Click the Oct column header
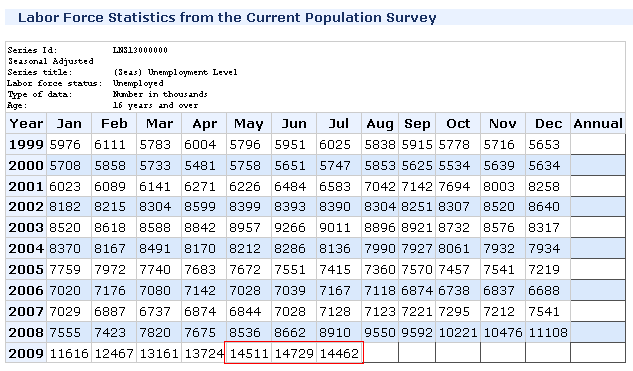This screenshot has height=371, width=633. coord(458,124)
